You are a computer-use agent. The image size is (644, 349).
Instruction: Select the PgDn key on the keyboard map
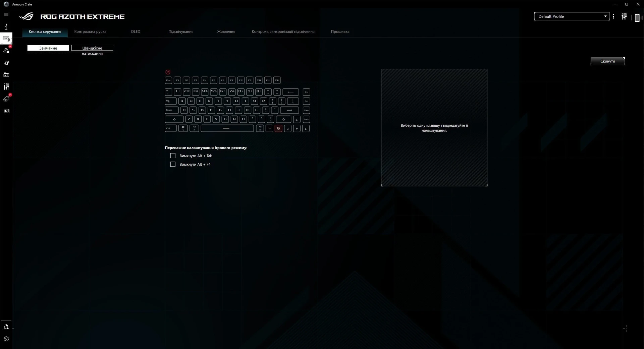pyautogui.click(x=306, y=119)
